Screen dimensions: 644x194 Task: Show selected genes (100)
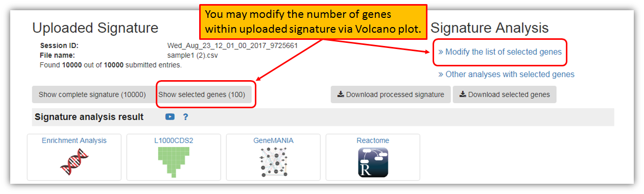(202, 94)
